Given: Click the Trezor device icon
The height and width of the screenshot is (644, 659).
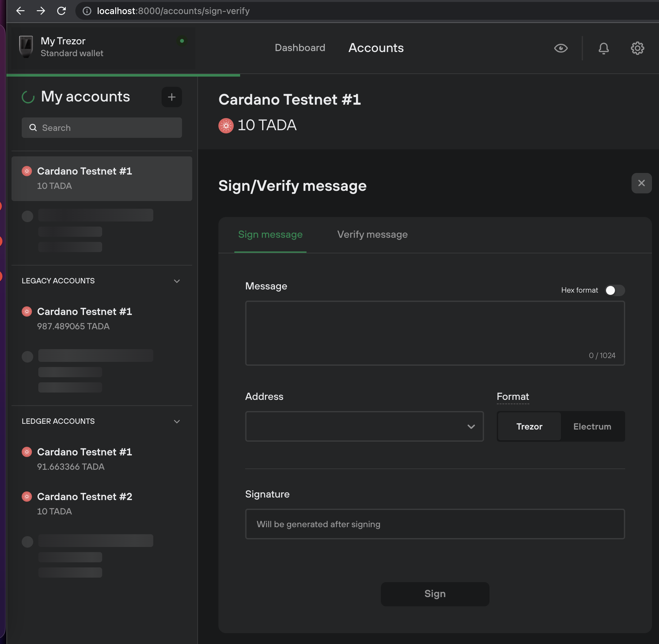Looking at the screenshot, I should (x=26, y=47).
